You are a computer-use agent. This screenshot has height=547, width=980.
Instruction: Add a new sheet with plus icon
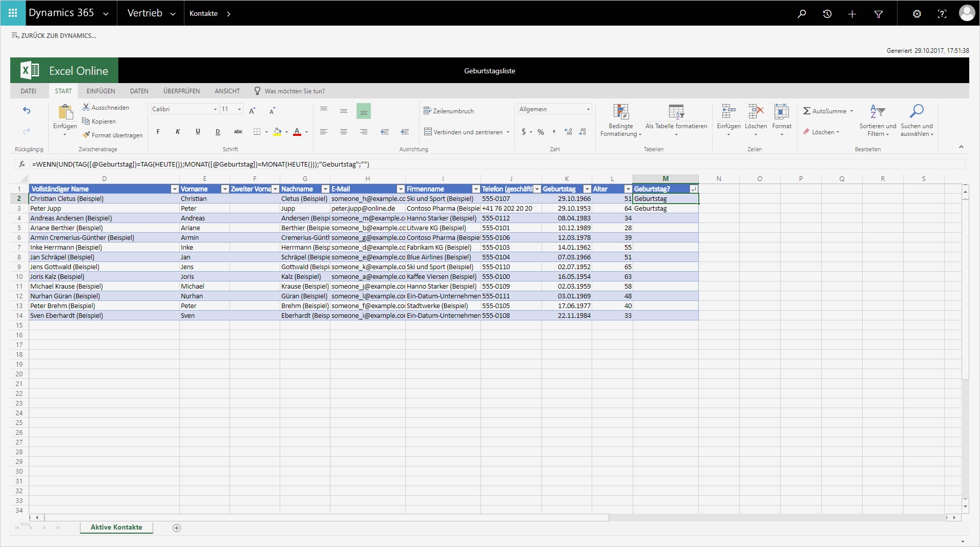click(x=177, y=528)
